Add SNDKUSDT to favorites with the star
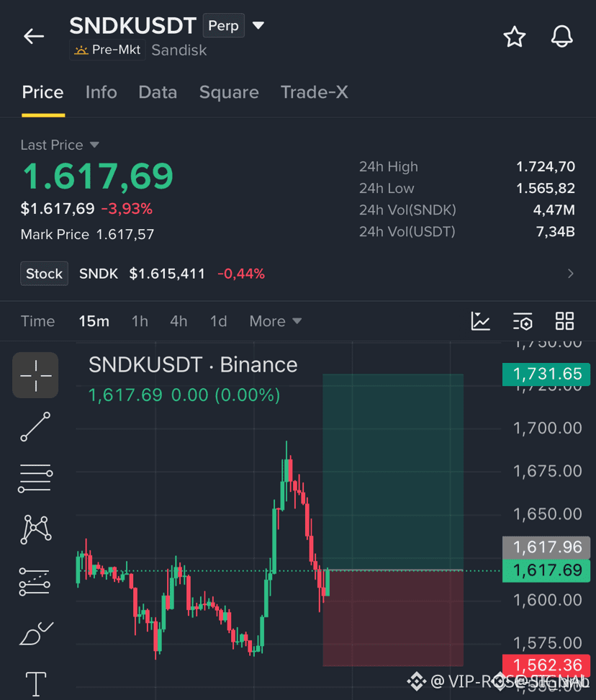The height and width of the screenshot is (700, 596). click(x=515, y=37)
